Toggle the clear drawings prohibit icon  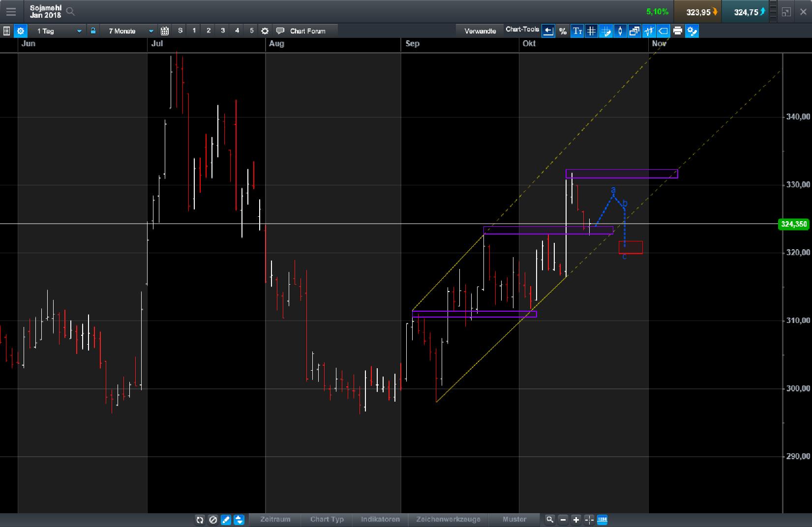[x=213, y=520]
